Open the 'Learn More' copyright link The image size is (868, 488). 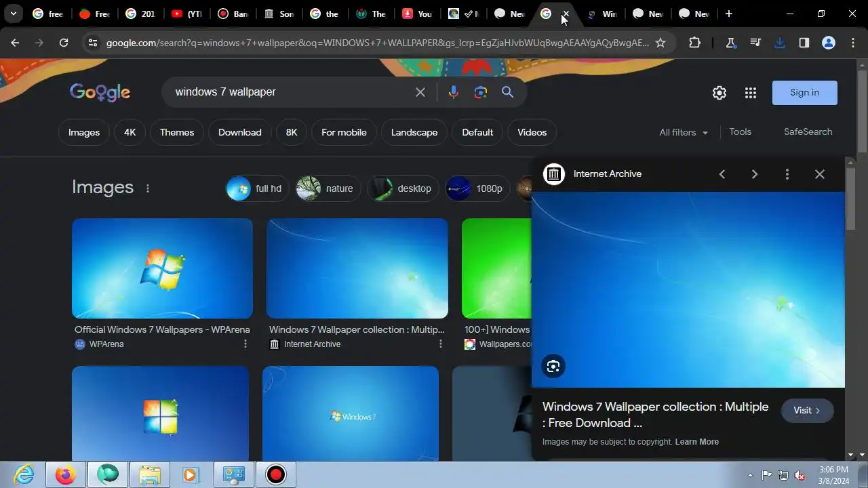coord(697,442)
